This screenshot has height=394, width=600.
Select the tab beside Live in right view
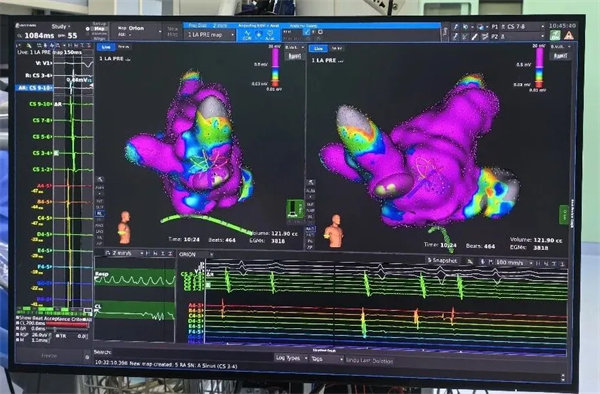(x=336, y=49)
